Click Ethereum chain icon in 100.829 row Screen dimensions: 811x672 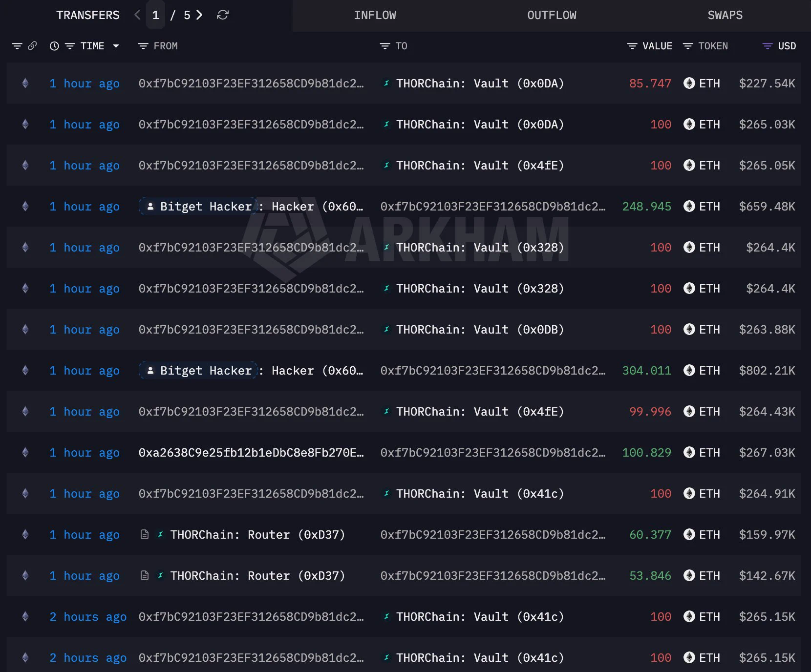pos(25,453)
